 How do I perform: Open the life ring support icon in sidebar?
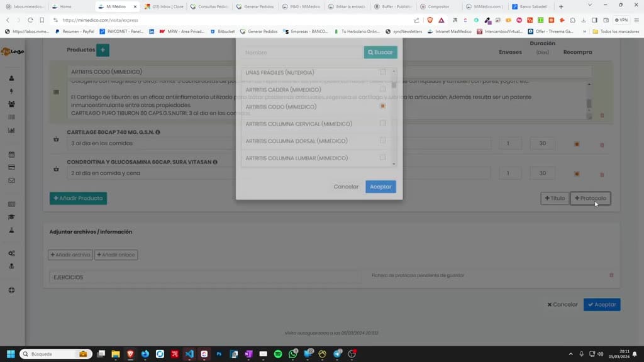[x=11, y=290]
